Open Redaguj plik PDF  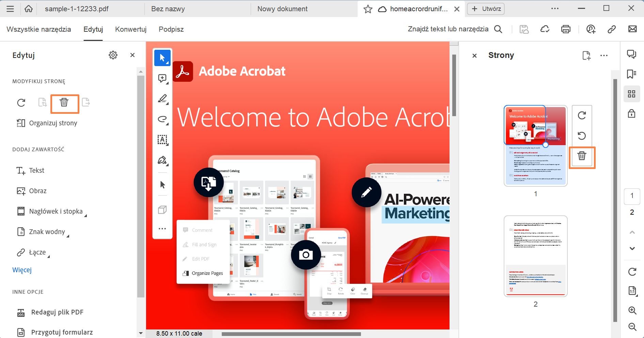50,312
